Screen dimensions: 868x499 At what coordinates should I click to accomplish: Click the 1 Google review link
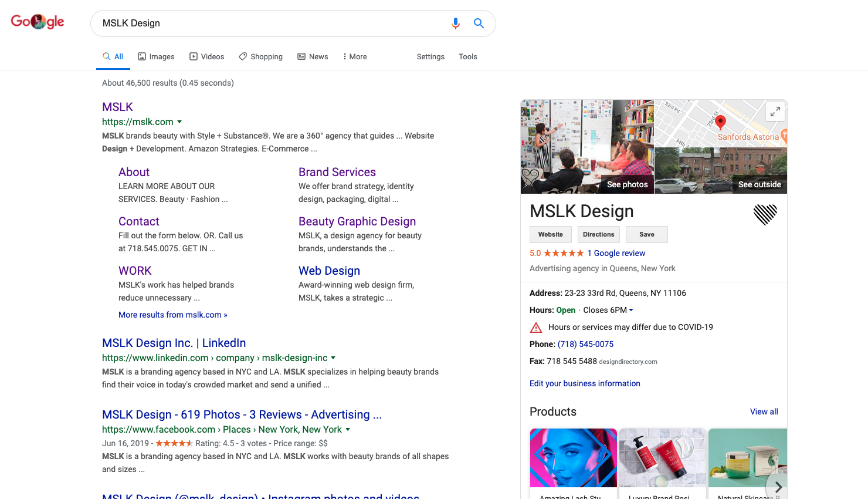tap(616, 253)
